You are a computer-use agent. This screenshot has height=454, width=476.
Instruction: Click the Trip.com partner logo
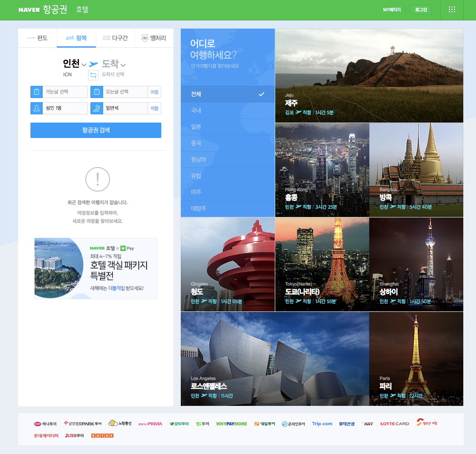(322, 424)
